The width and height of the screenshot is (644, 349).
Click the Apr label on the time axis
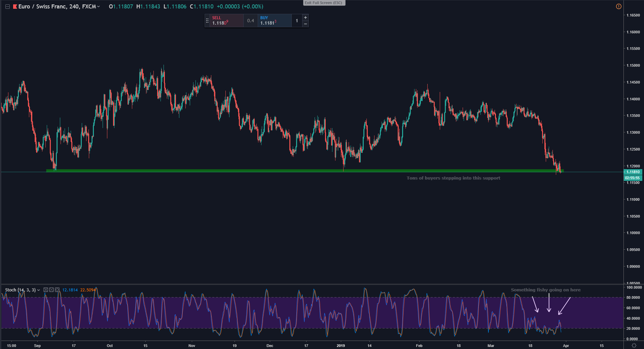(x=566, y=346)
